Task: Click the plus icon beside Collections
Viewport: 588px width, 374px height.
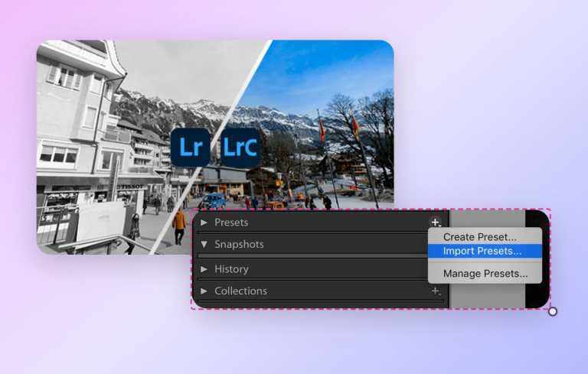Action: click(436, 291)
